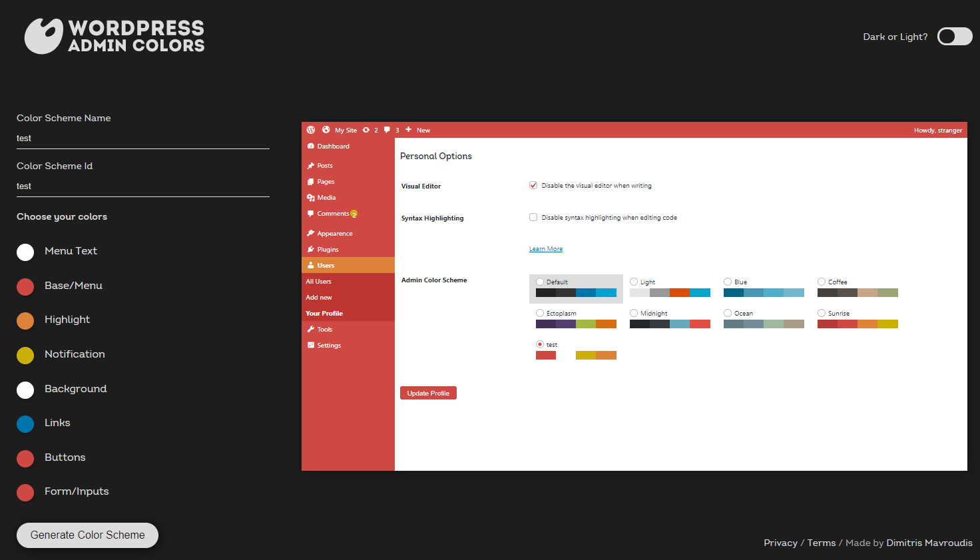Select the Sunrise color scheme radio button
The height and width of the screenshot is (560, 980).
821,312
